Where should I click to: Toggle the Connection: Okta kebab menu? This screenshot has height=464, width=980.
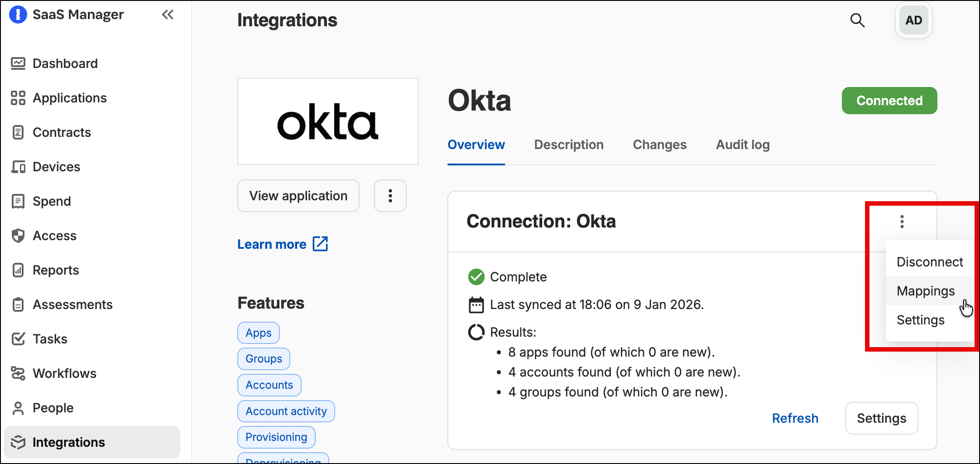point(902,222)
